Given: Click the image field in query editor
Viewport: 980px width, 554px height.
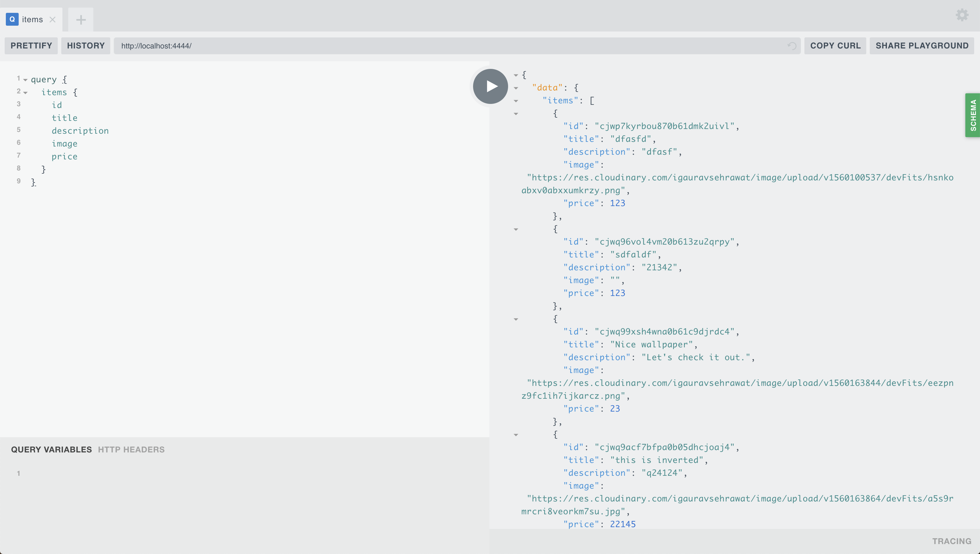Looking at the screenshot, I should 65,144.
